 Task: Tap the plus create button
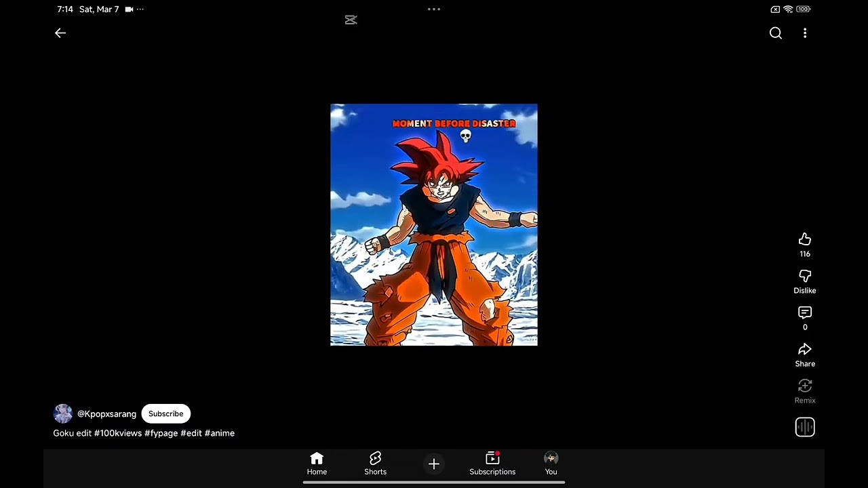pos(434,464)
